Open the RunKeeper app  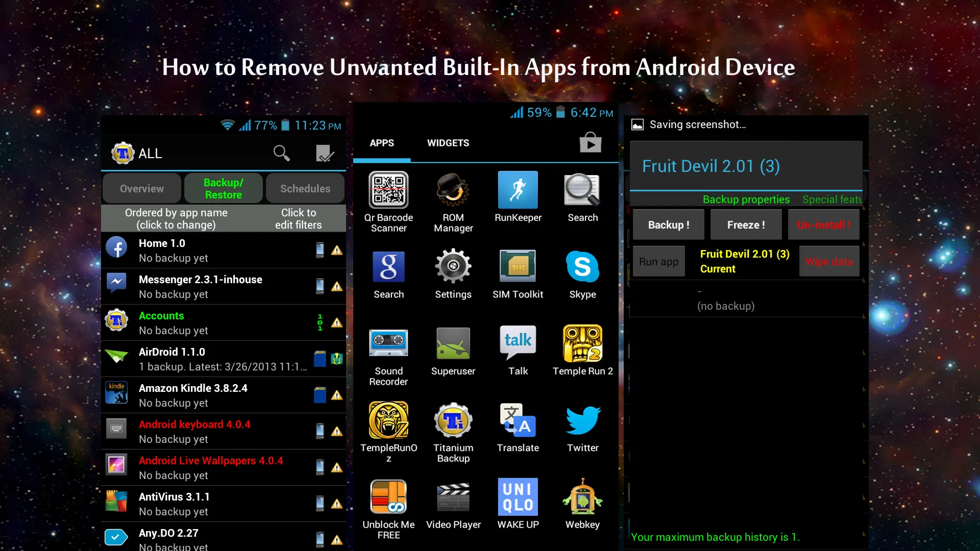pos(518,197)
